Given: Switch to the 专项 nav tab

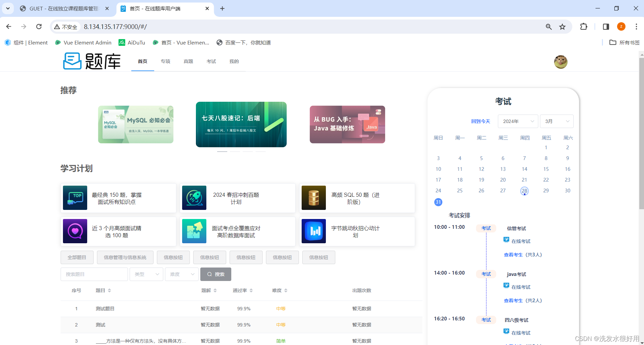Looking at the screenshot, I should 165,61.
